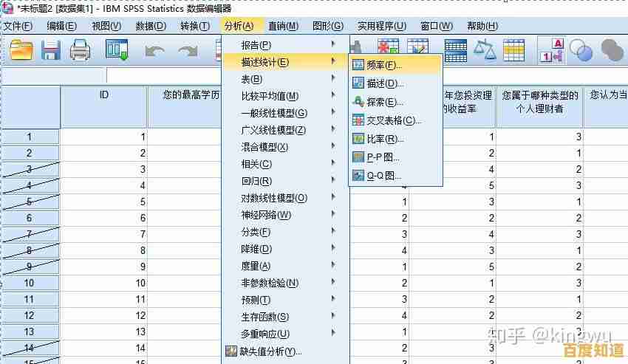Choose 频率(F)... from the submenu
Viewport: 628px width, 364px height.
click(x=396, y=65)
